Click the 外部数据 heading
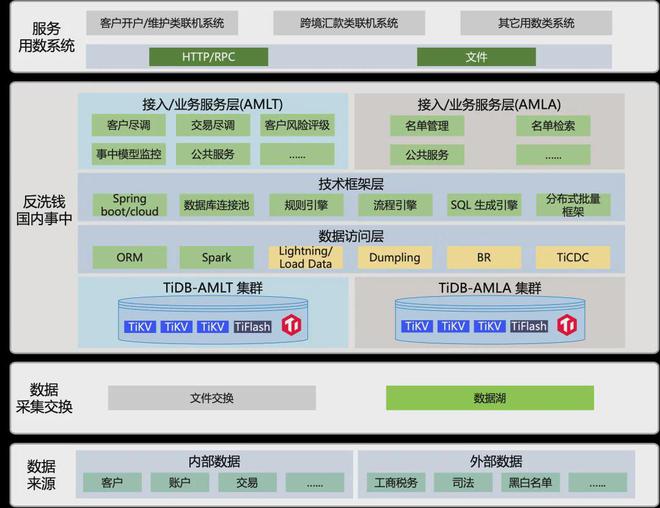The height and width of the screenshot is (508, 660). click(x=496, y=461)
